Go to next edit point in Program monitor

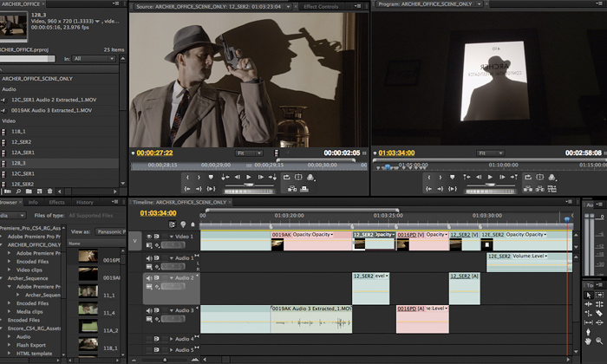[514, 177]
